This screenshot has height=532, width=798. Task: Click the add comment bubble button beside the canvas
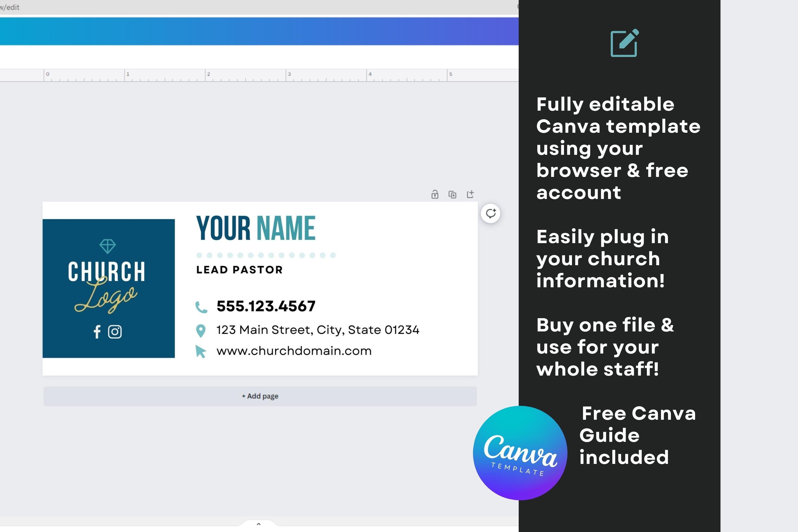point(491,213)
